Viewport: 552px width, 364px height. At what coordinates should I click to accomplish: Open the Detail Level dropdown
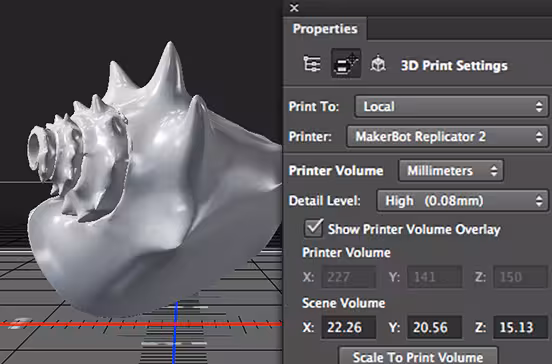(x=463, y=201)
